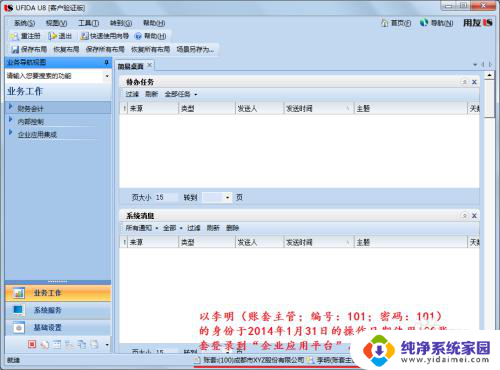Click the 系统服务 monitor icon in sidebar
The image size is (500, 370).
(19, 310)
